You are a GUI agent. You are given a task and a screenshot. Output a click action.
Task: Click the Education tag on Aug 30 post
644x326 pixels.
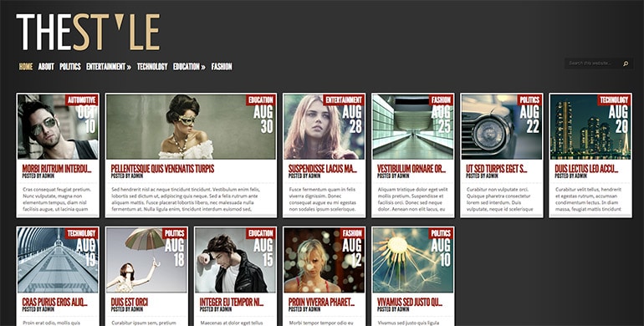tap(261, 100)
